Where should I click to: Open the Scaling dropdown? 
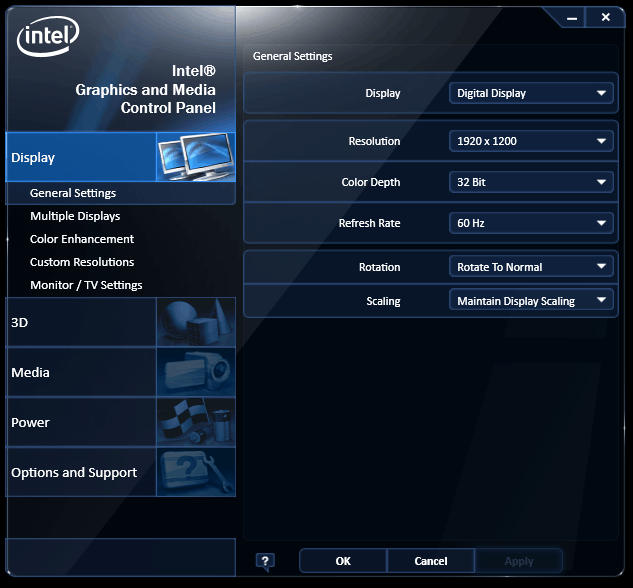[x=531, y=301]
